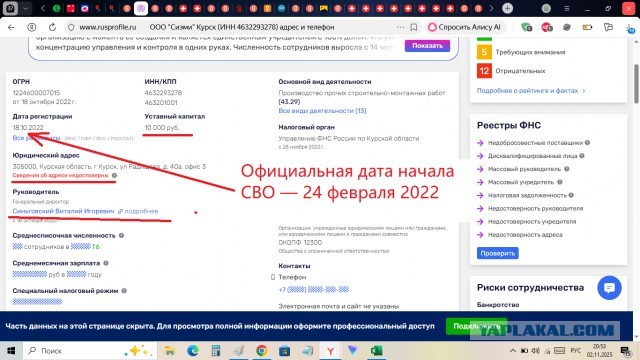
Task: Open the downloads icon in browser toolbar
Action: pos(631,27)
